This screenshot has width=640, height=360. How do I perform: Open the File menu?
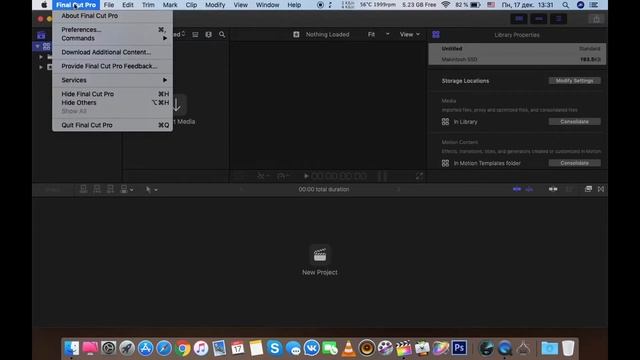click(x=109, y=5)
